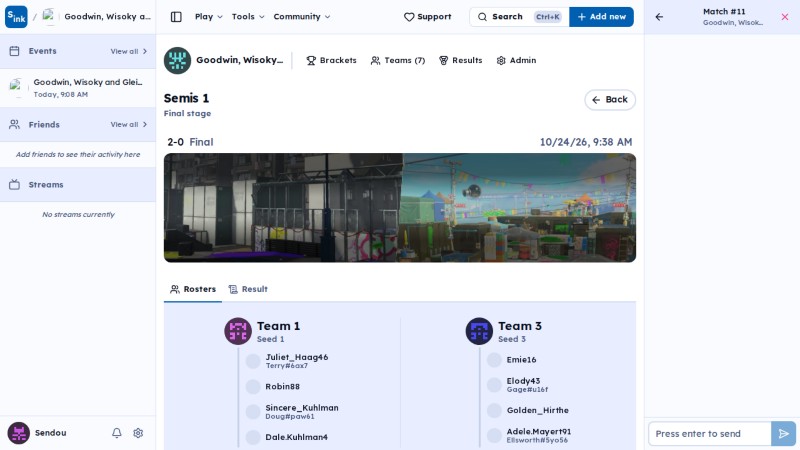Image resolution: width=800 pixels, height=450 pixels.
Task: Click the Results medal icon
Action: 443,60
